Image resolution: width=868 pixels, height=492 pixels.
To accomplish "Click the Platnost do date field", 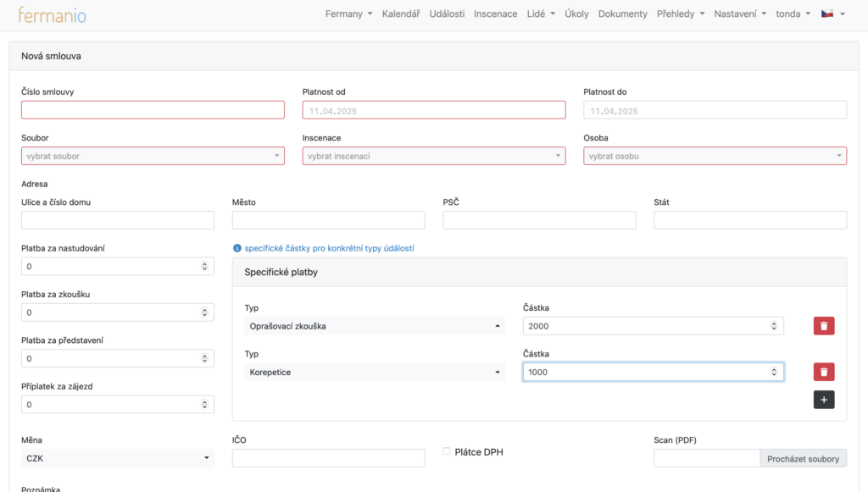I will pos(715,110).
